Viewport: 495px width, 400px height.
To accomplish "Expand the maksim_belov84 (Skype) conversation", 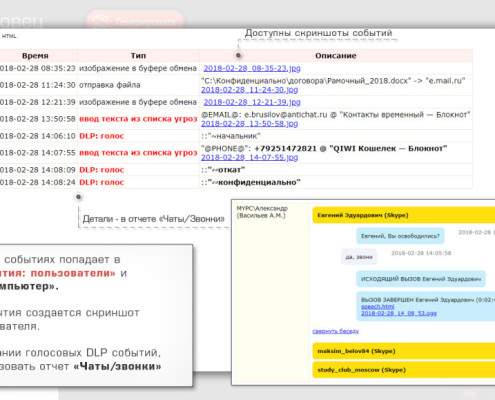I will coord(404,351).
